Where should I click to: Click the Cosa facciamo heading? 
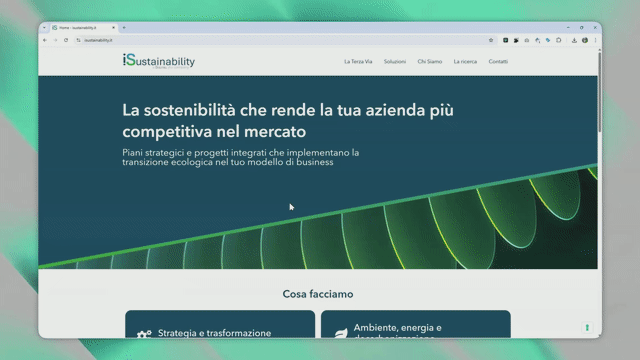tap(318, 294)
